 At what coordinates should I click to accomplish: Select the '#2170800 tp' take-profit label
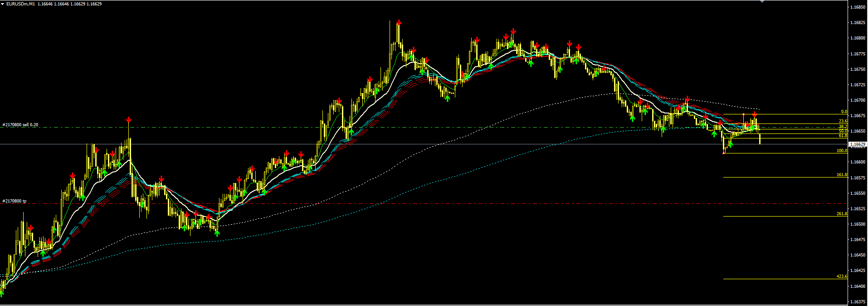pyautogui.click(x=15, y=201)
